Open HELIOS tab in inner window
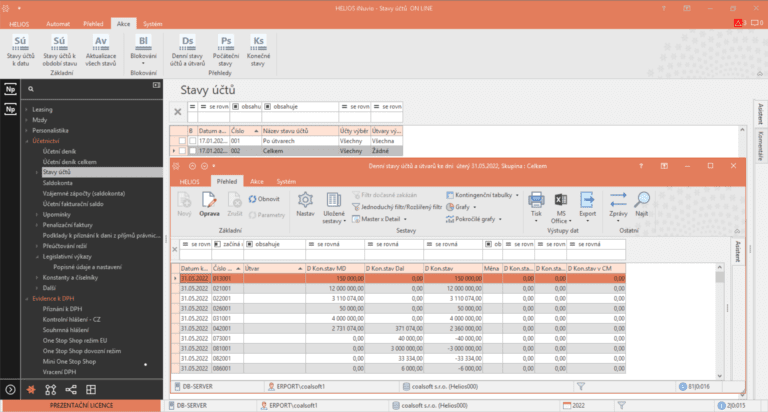 click(190, 181)
